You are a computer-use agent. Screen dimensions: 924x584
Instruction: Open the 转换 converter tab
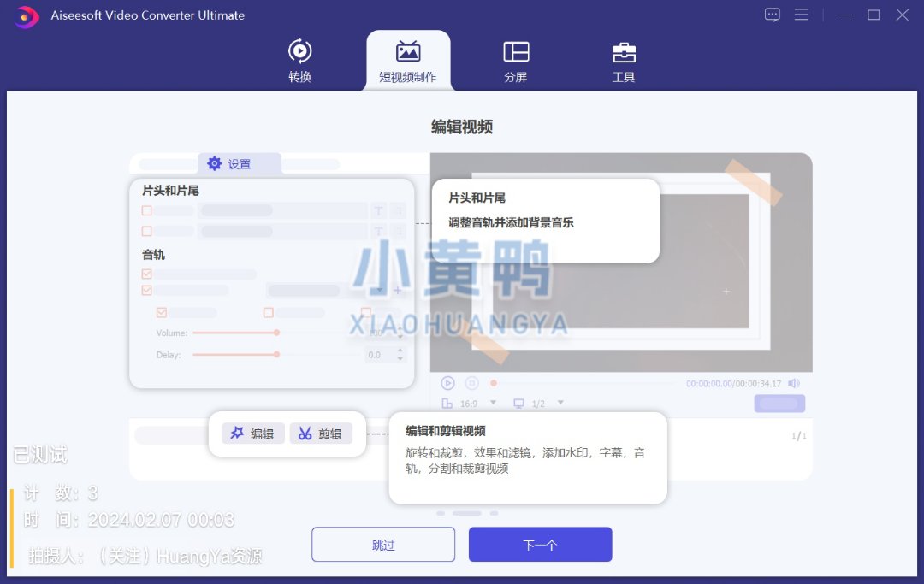click(299, 60)
